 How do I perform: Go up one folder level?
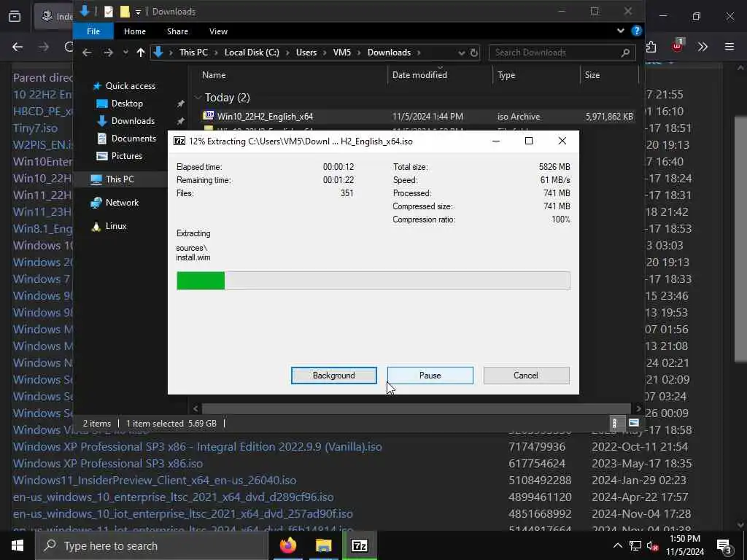[141, 52]
